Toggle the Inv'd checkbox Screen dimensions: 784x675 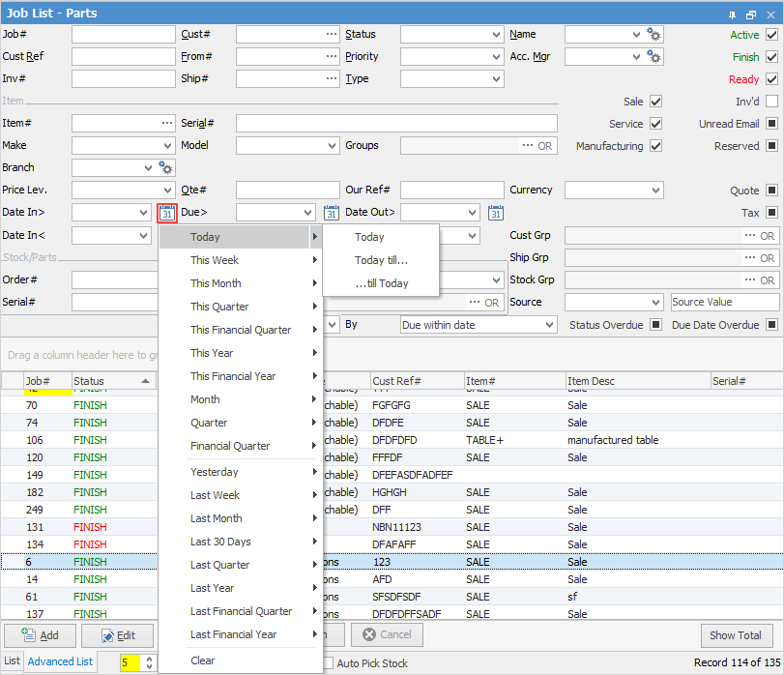[771, 102]
